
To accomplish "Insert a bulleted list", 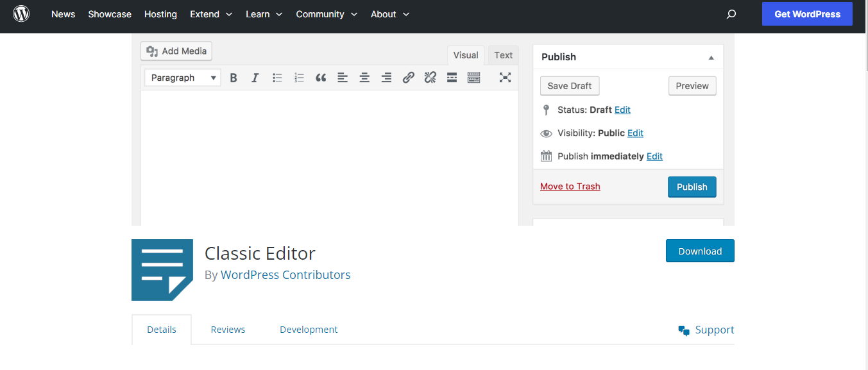I will (277, 78).
